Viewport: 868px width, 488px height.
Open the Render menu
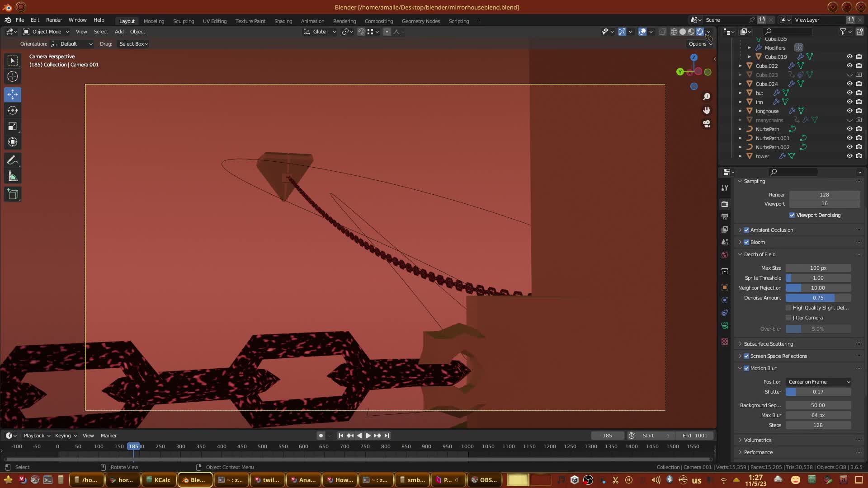(54, 20)
